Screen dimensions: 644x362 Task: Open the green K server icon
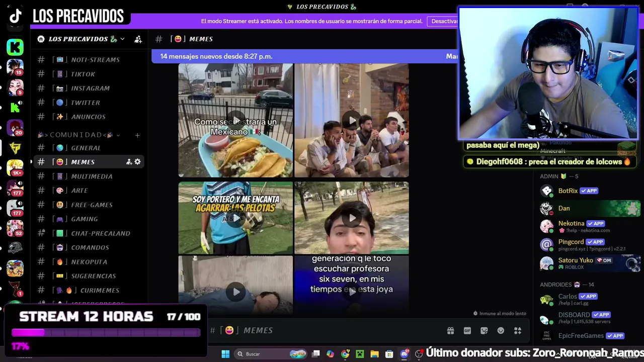15,47
